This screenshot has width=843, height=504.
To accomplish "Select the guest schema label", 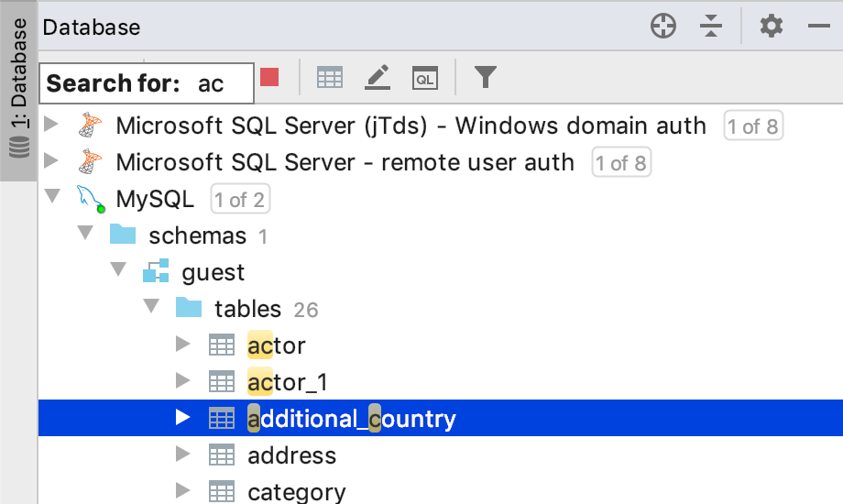I will pyautogui.click(x=213, y=273).
